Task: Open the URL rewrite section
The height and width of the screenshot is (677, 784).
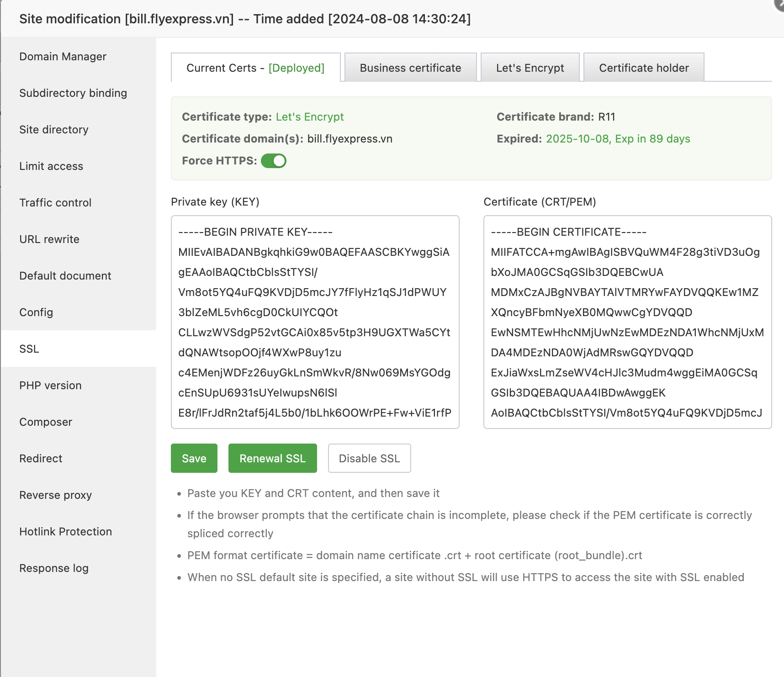Action: (49, 239)
